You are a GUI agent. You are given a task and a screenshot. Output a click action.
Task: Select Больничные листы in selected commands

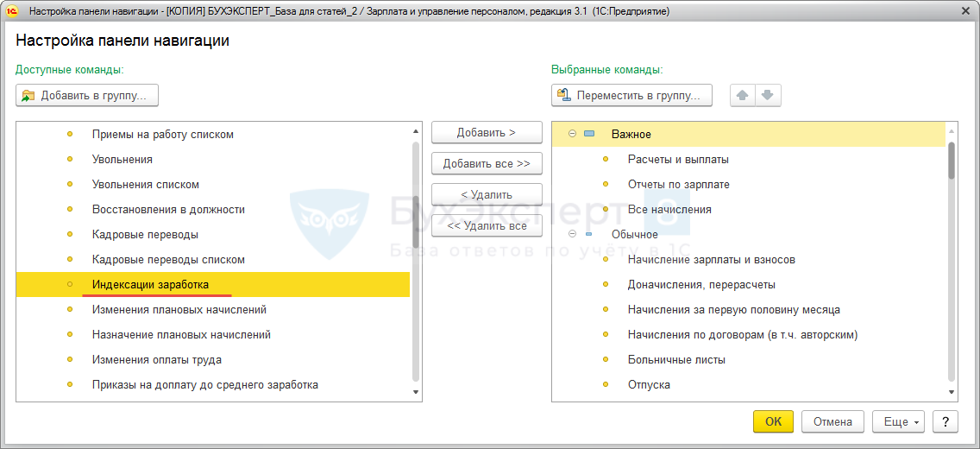click(676, 360)
